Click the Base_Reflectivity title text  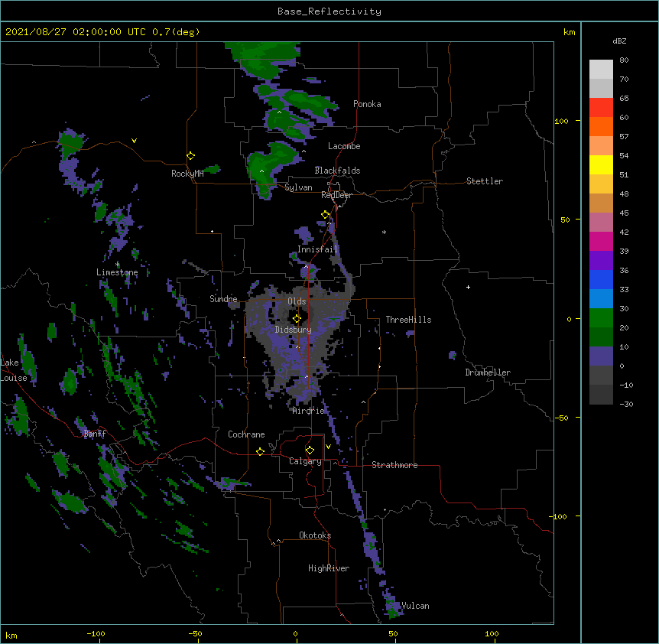(329, 11)
